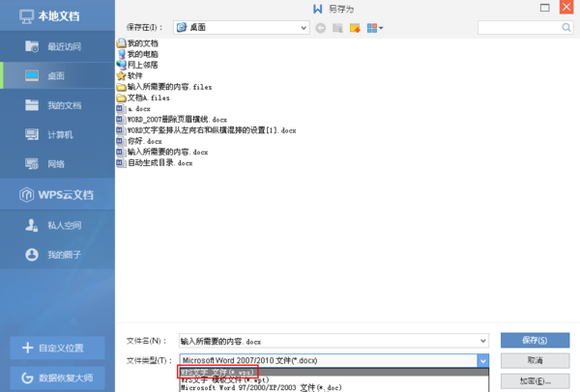Expand the 文件名 dropdown arrow

(x=483, y=341)
